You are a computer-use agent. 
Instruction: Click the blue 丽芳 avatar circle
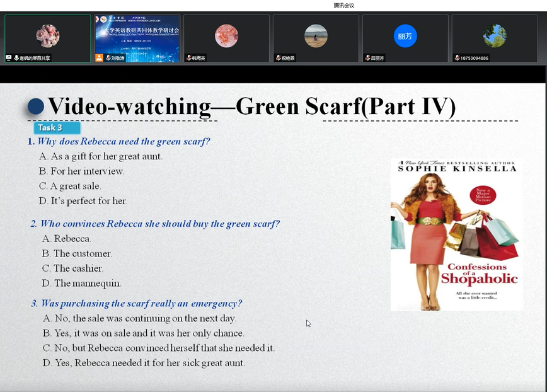pyautogui.click(x=405, y=36)
